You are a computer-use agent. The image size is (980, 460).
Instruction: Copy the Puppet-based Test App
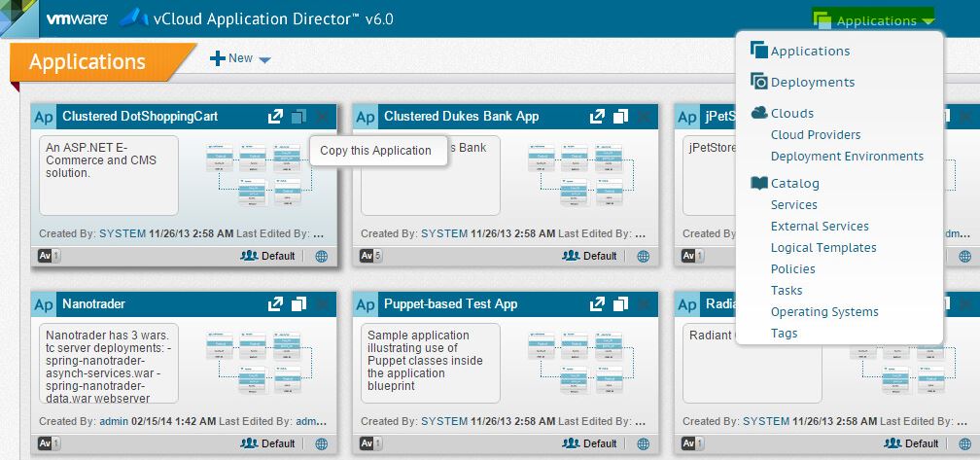620,303
